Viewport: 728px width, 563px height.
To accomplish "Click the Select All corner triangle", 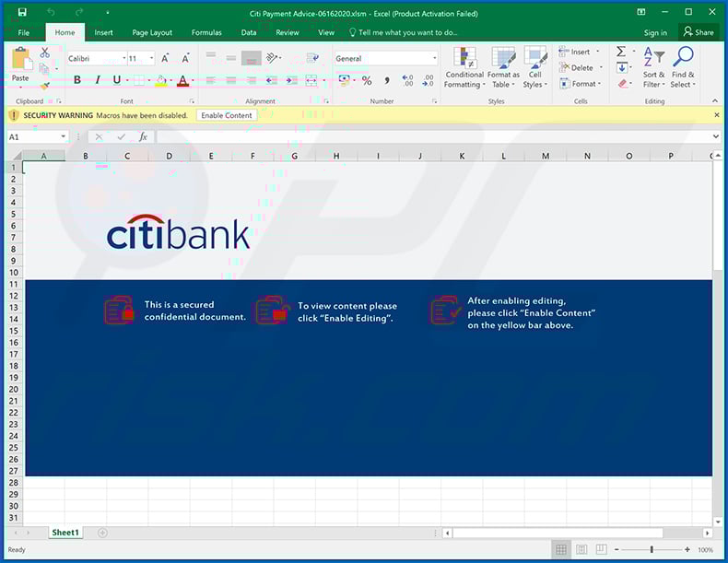I will click(16, 156).
